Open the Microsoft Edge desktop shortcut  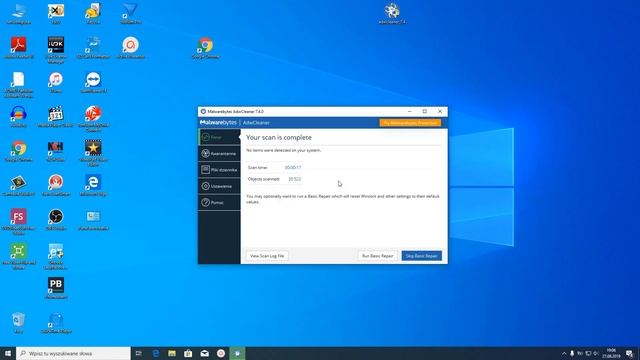point(93,185)
